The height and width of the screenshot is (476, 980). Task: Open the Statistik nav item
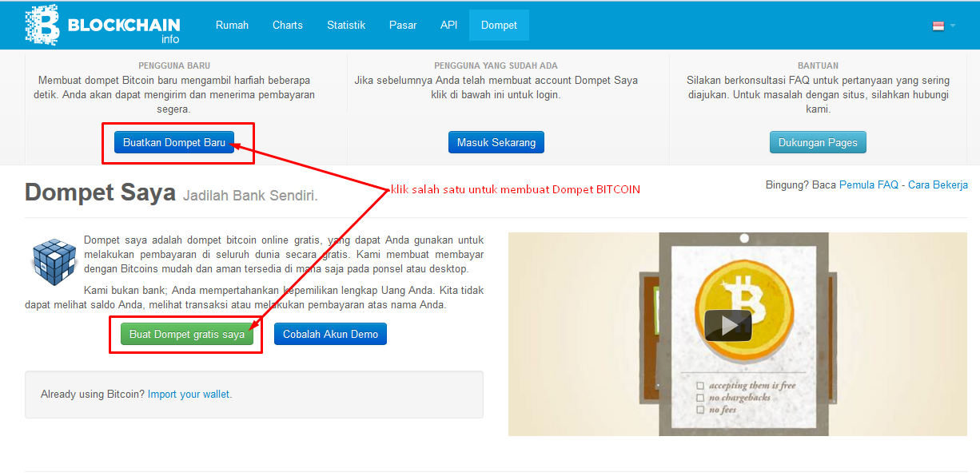click(x=346, y=25)
